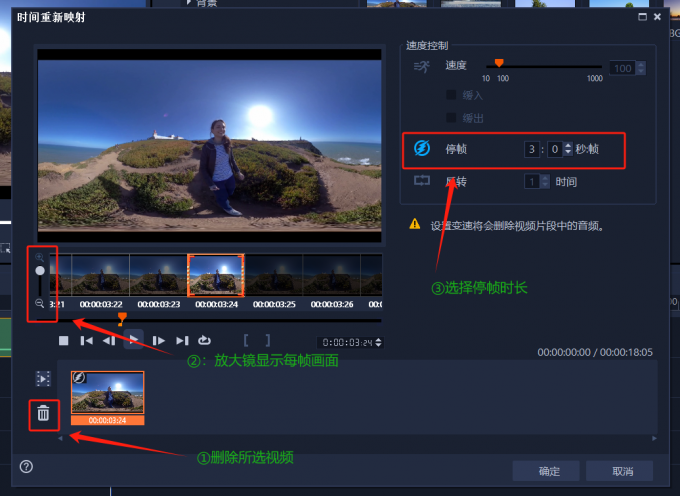Select the frame thumbnail at 00:00:03:26
This screenshot has width=680, height=496.
[x=331, y=274]
